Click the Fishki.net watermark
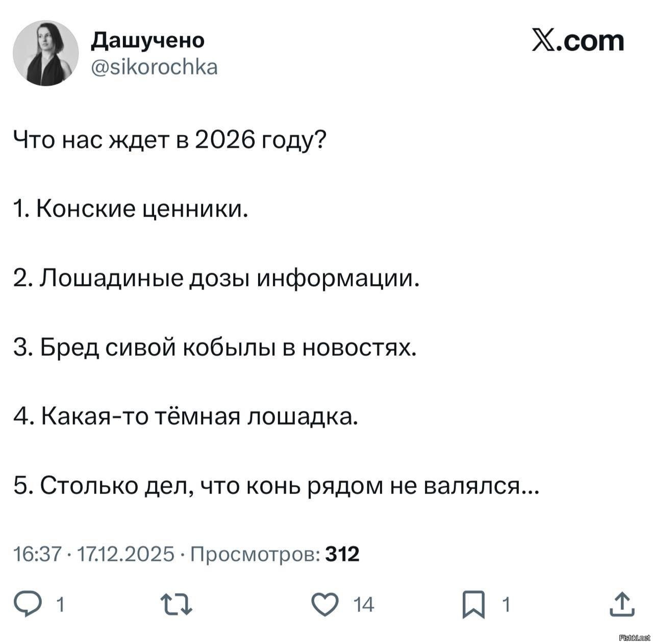The height and width of the screenshot is (644, 653). 634,638
